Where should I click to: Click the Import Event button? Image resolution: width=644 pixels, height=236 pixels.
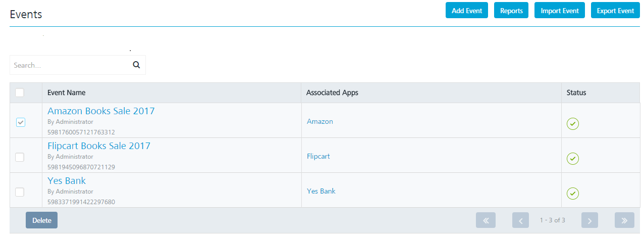click(560, 11)
